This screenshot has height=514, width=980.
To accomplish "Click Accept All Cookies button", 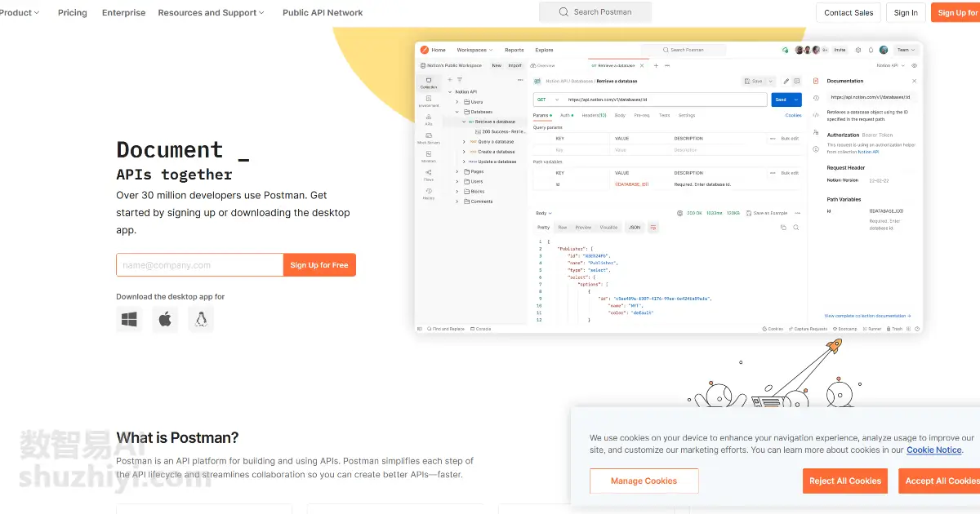I will [941, 481].
